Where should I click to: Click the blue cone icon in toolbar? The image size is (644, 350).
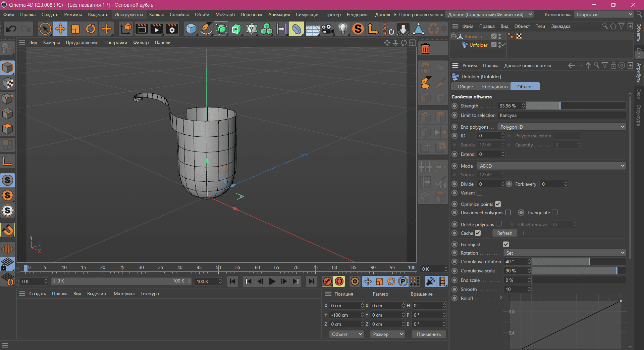click(418, 29)
